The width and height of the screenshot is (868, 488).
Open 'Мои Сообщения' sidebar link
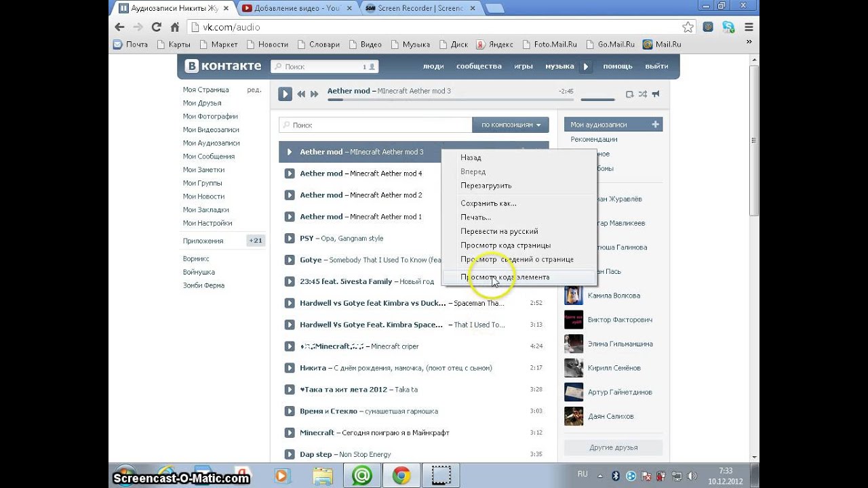(x=208, y=157)
